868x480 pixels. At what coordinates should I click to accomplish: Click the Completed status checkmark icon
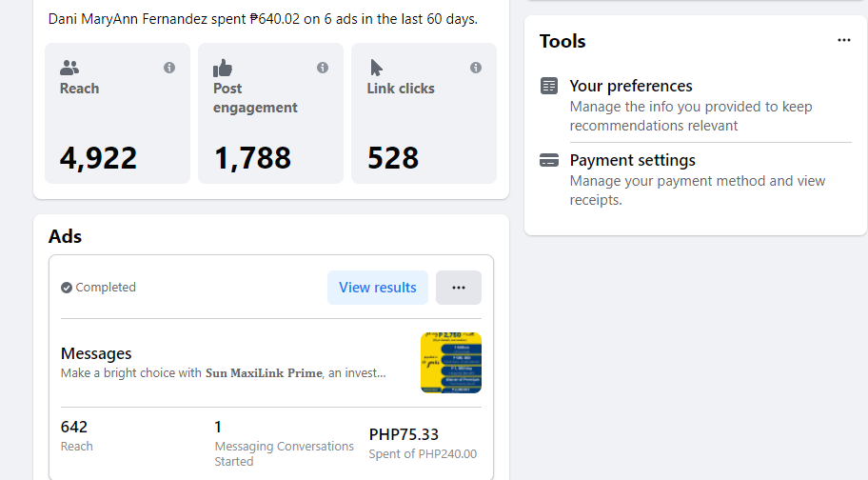[67, 288]
